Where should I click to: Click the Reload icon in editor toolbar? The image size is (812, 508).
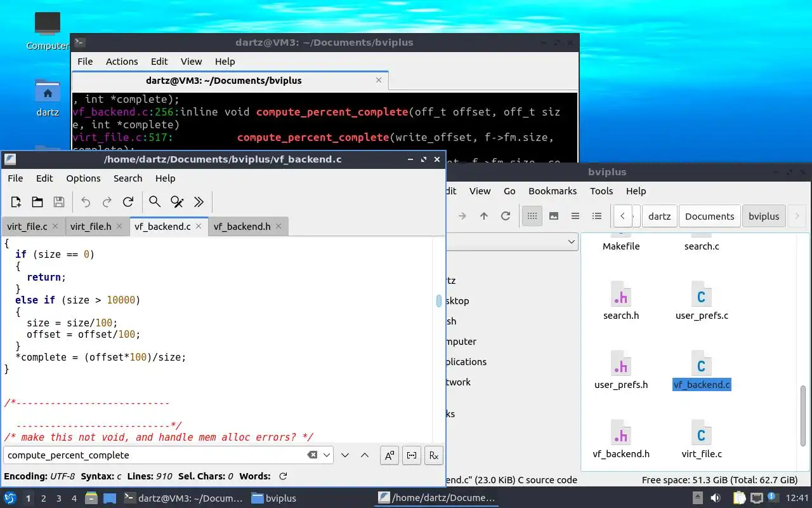pos(128,202)
